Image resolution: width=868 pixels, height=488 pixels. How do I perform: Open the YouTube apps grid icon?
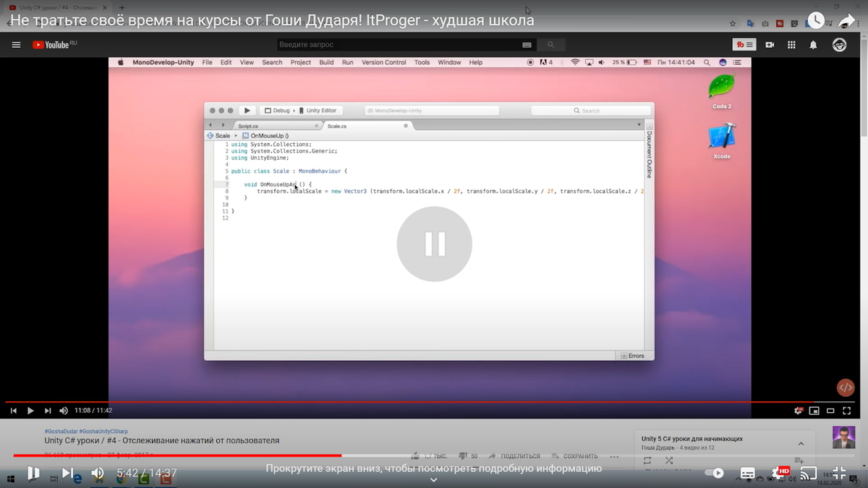[791, 45]
